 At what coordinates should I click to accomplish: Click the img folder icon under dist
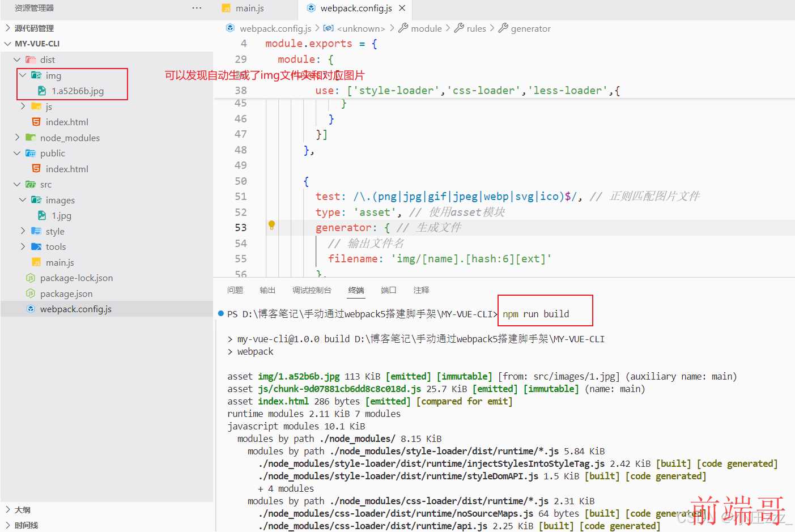pyautogui.click(x=36, y=75)
